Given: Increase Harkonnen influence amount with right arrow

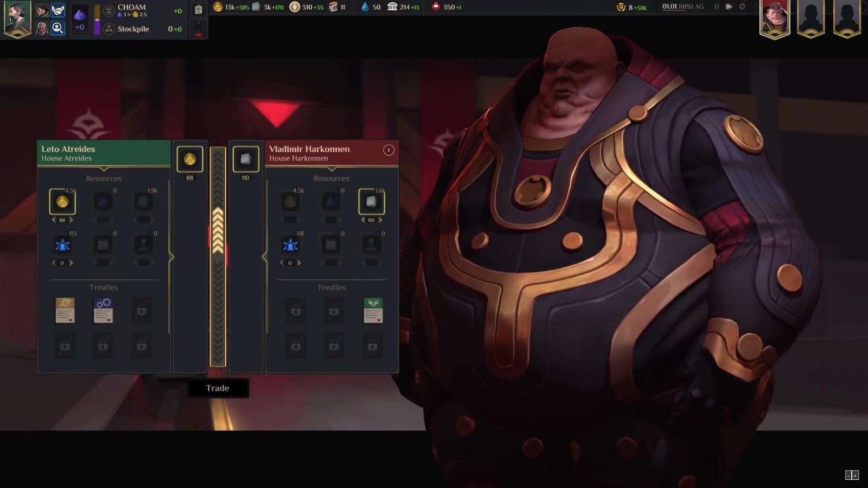Looking at the screenshot, I should [x=299, y=262].
